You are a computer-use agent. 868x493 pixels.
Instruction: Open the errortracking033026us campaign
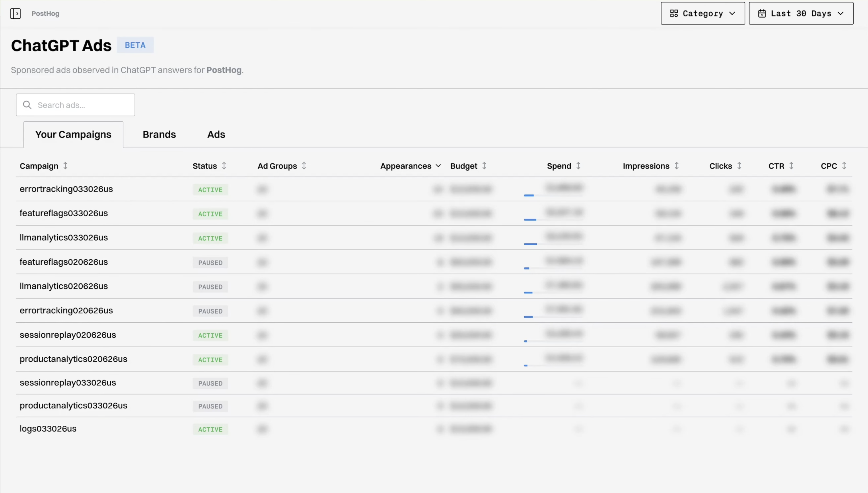coord(66,189)
